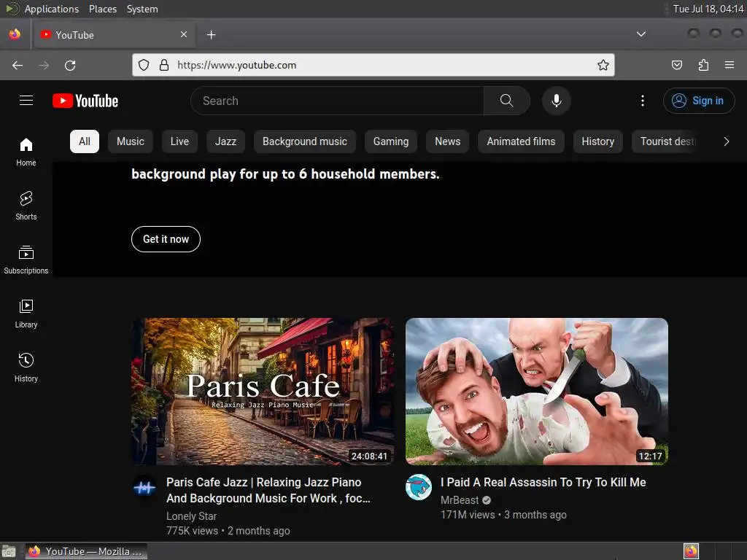Image resolution: width=747 pixels, height=560 pixels.
Task: Open Shorts from the sidebar
Action: (26, 206)
